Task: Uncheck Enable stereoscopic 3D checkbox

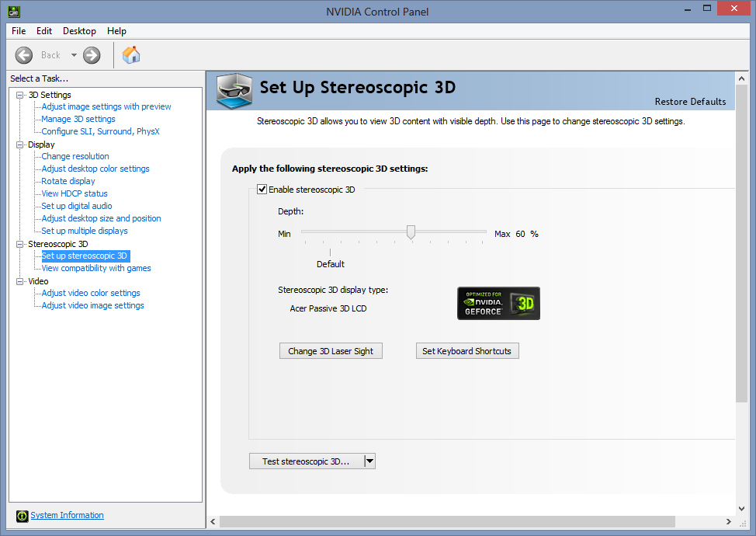Action: coord(262,189)
